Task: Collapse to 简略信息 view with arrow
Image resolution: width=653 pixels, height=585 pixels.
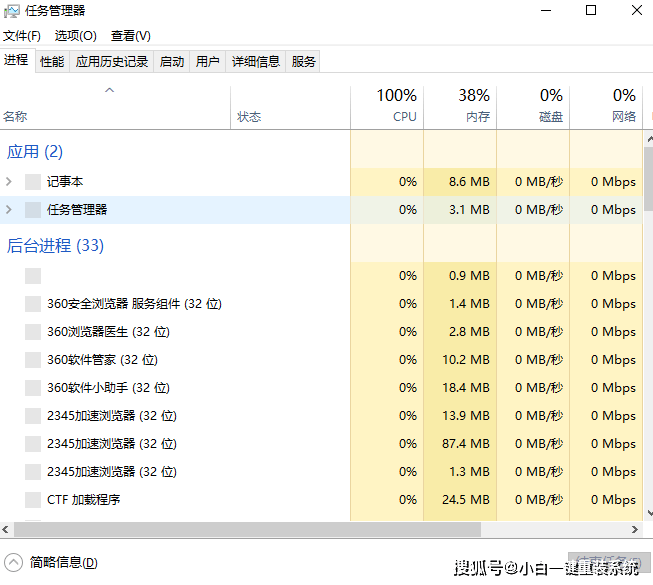Action: (x=13, y=563)
